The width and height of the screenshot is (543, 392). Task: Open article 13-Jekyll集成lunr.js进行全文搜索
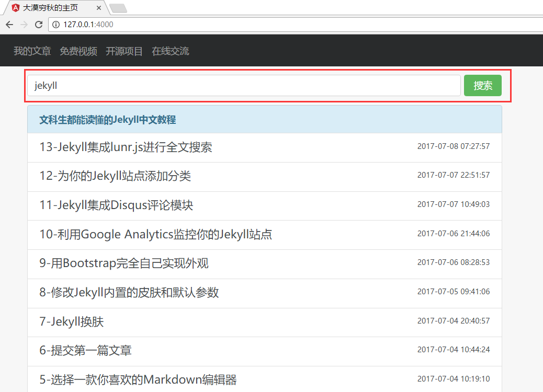coord(126,147)
